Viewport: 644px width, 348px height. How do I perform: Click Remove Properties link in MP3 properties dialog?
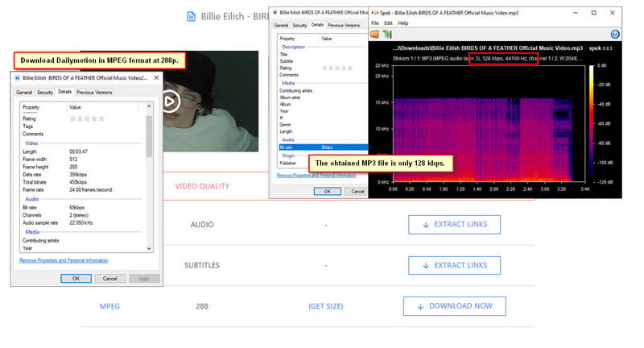[x=316, y=176]
